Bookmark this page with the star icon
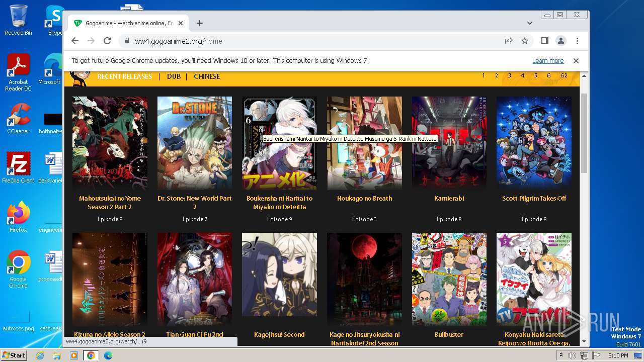Image resolution: width=644 pixels, height=362 pixels. click(525, 41)
